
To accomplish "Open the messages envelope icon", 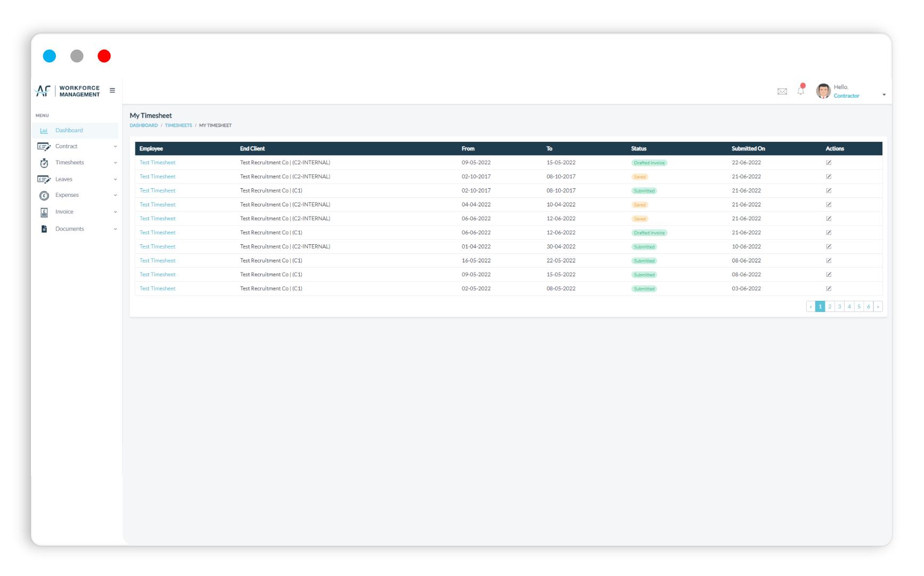I will pos(782,91).
